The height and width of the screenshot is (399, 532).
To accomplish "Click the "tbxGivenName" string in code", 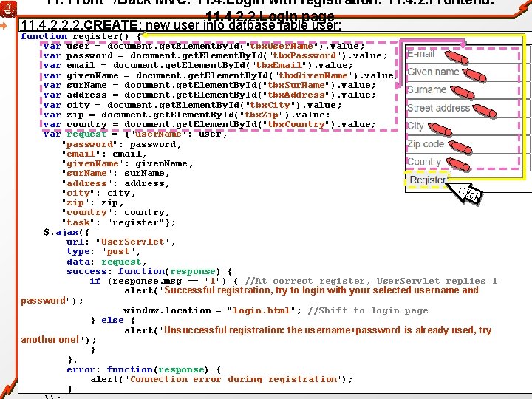I will click(x=316, y=75).
